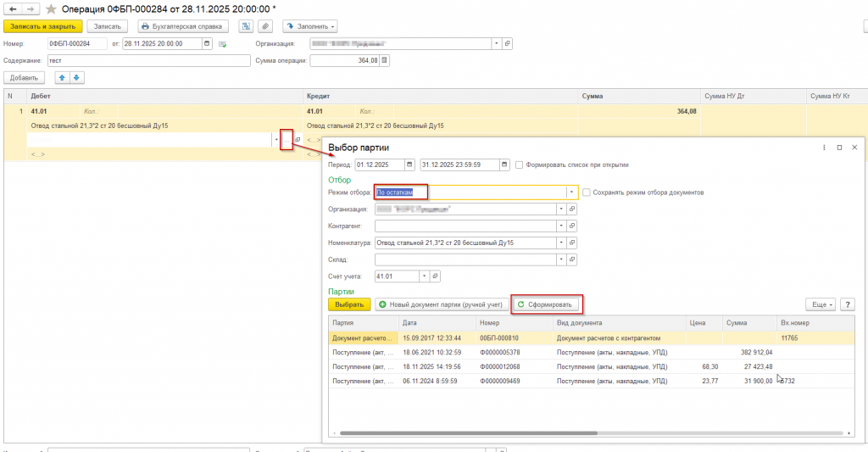Select the row dated 18.06.2021 10:32:59

592,352
